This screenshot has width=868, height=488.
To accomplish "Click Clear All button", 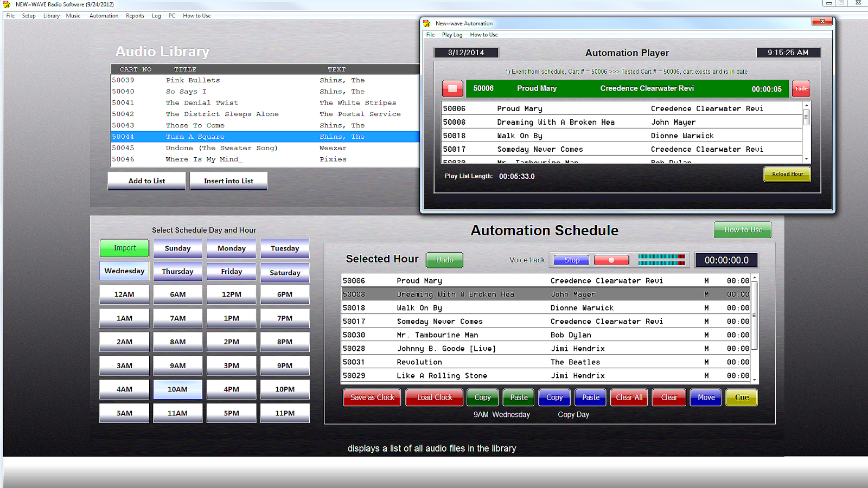I will (629, 397).
